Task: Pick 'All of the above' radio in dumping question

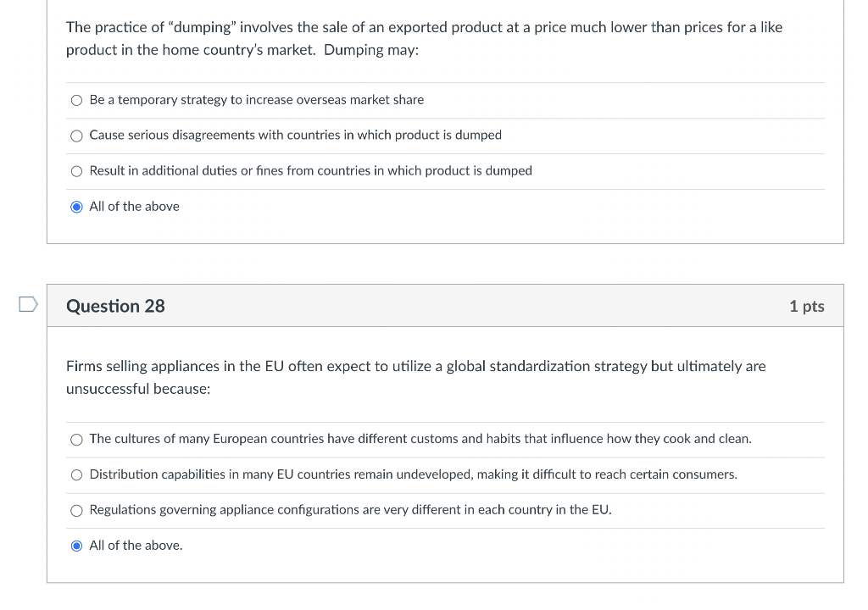Action: [x=77, y=207]
